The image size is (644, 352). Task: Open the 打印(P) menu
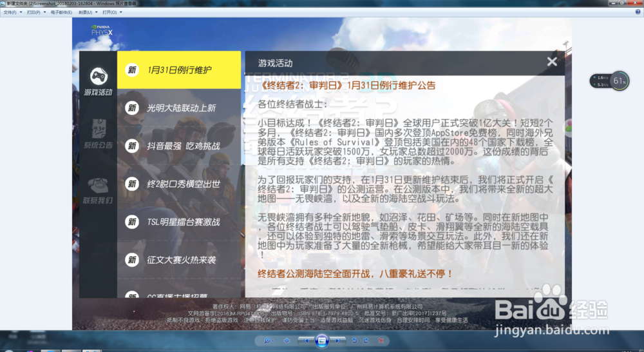pos(36,12)
